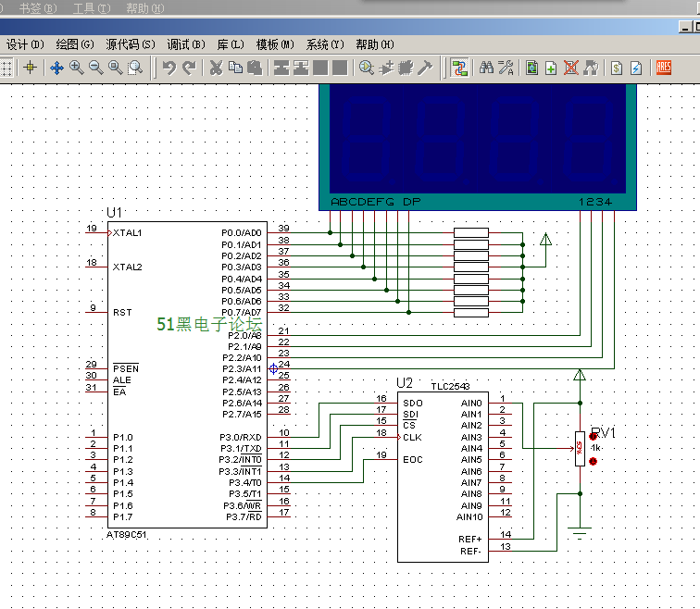Click the AT89C51 part name text

point(126,534)
